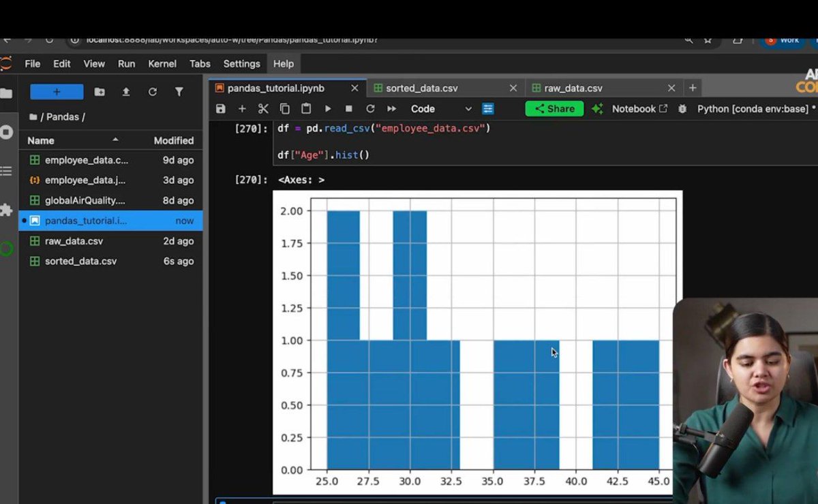This screenshot has height=504, width=818.
Task: Insert a cell below with the plus icon
Action: (242, 109)
